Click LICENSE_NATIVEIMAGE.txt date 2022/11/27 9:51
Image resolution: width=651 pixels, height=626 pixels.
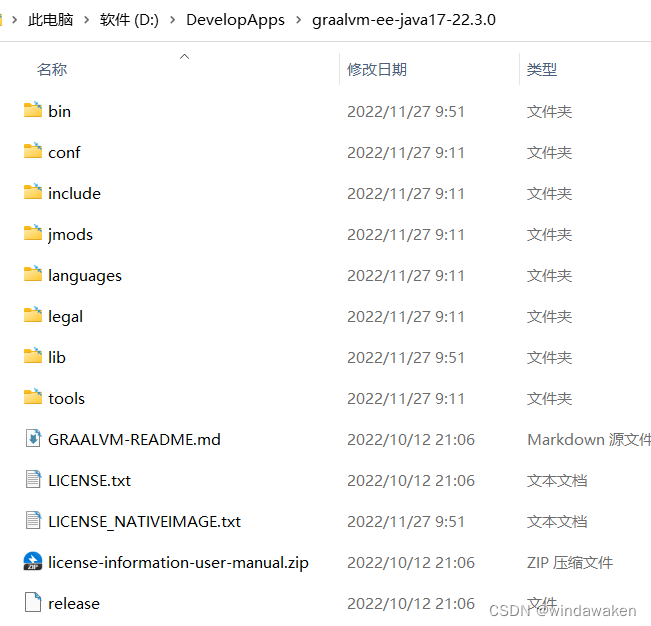406,522
